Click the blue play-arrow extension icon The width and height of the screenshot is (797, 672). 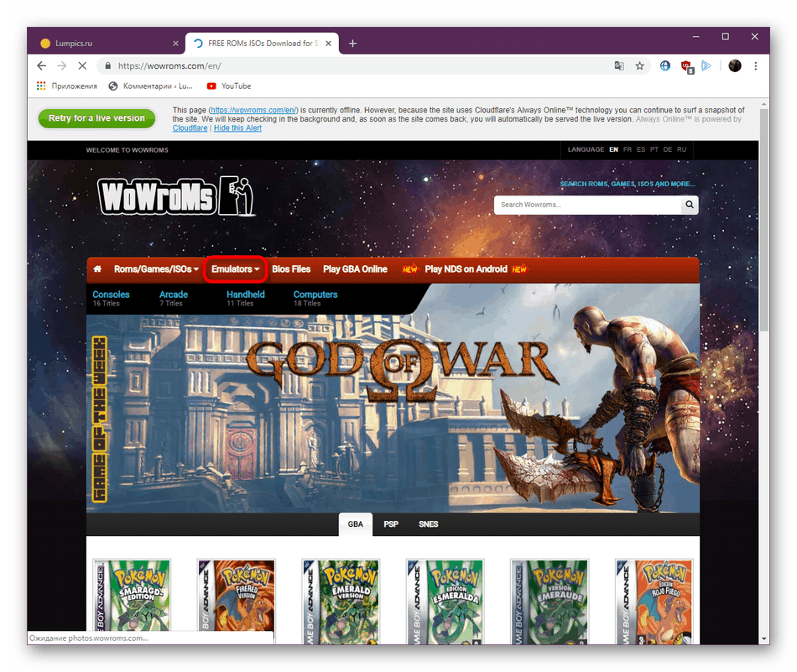[706, 65]
